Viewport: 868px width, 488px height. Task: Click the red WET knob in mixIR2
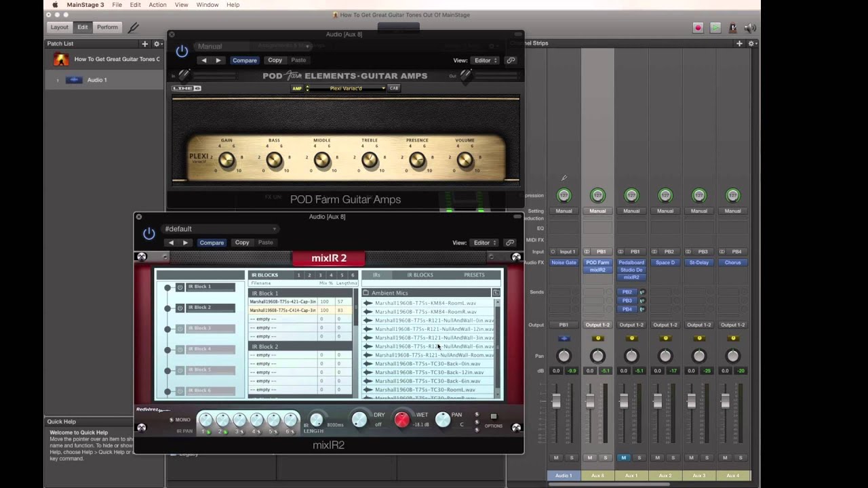point(402,420)
